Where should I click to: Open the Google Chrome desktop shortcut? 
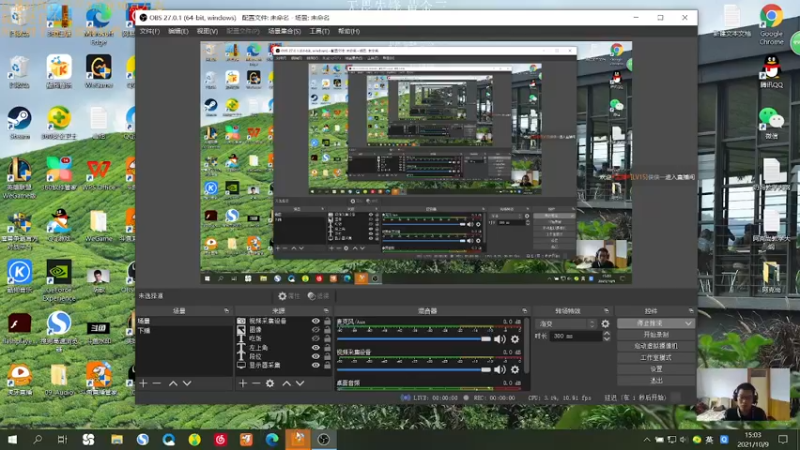pos(771,24)
